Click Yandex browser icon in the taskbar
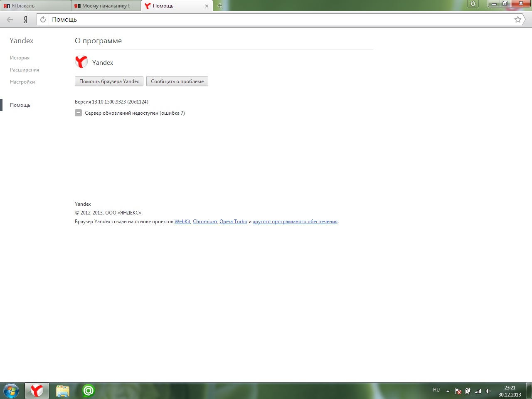The width and height of the screenshot is (532, 399). click(x=37, y=391)
